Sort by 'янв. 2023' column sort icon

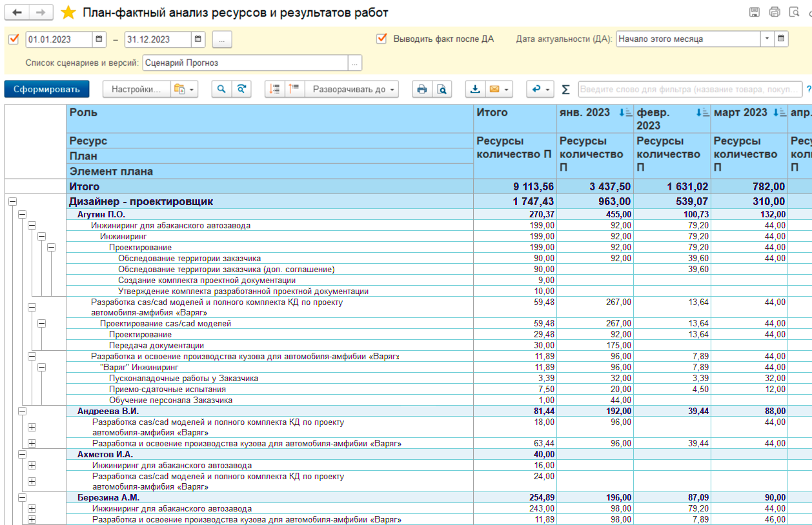625,113
